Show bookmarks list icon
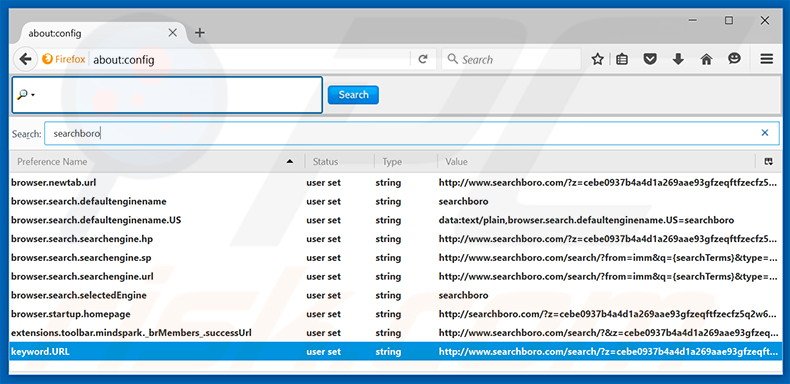Screen dimensions: 790x384 [x=622, y=59]
